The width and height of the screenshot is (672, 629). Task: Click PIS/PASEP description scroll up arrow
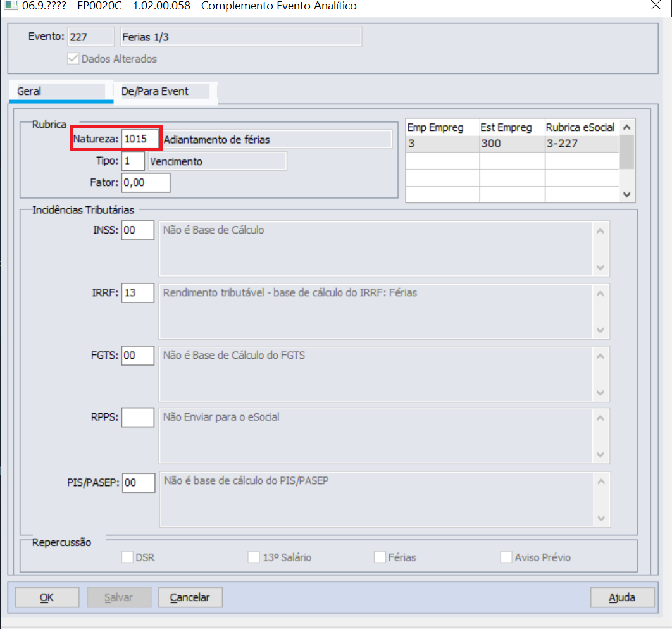point(601,482)
